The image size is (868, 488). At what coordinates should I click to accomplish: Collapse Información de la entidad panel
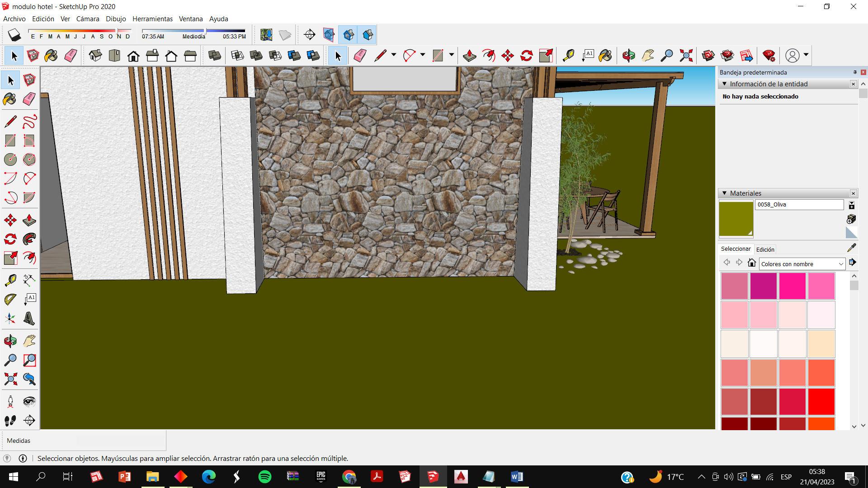[x=724, y=84]
